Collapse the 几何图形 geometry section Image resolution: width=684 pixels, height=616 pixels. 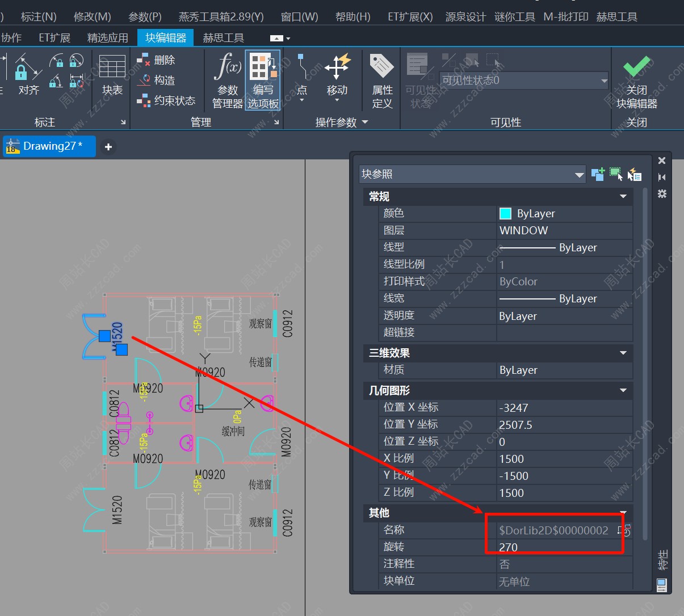tap(623, 391)
